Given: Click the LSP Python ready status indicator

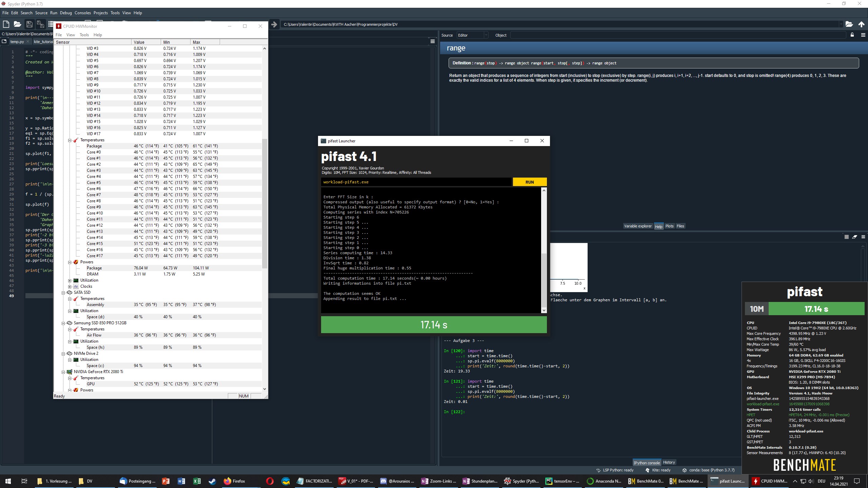Looking at the screenshot, I should point(615,470).
